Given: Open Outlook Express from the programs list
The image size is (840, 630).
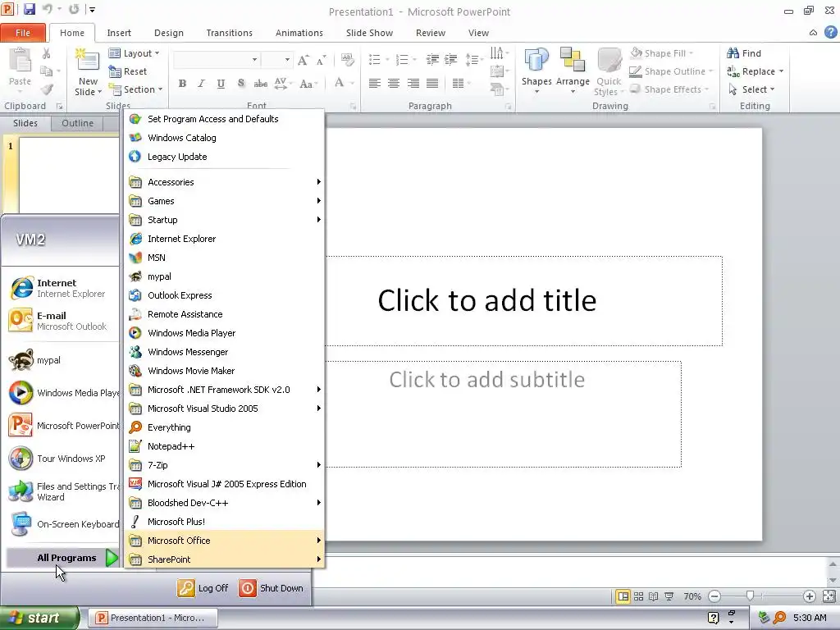Looking at the screenshot, I should click(x=223, y=295).
